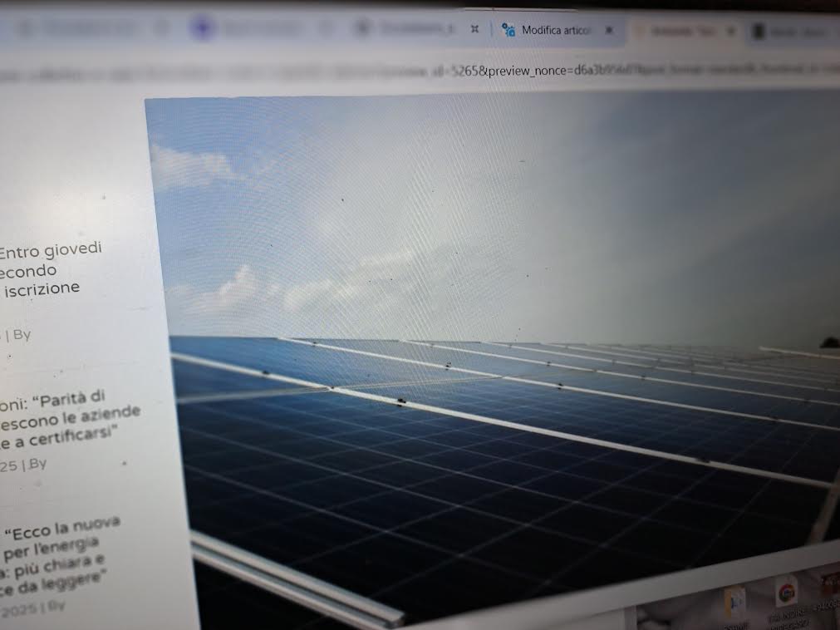The width and height of the screenshot is (840, 630).
Task: Click the Modifica articolo tab favicon
Action: tap(508, 30)
